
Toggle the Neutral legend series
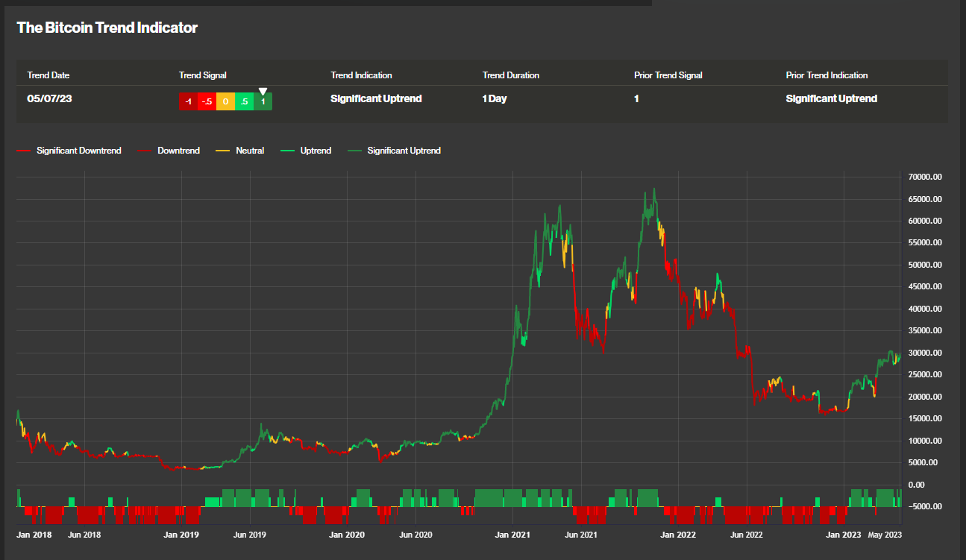240,151
